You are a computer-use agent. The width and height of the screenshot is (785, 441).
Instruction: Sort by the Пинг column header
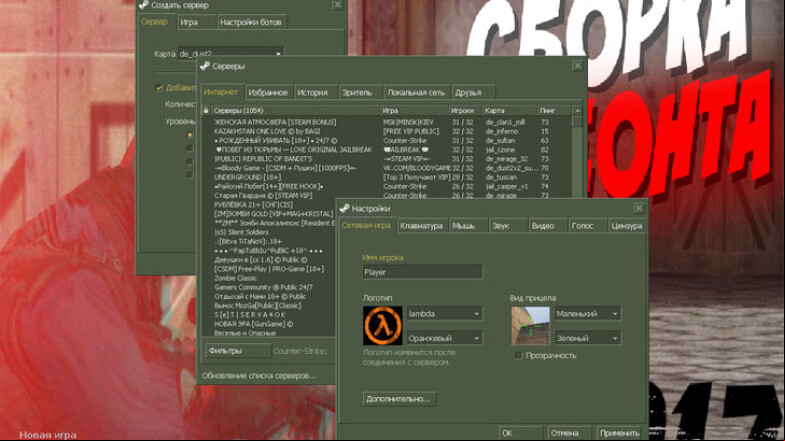coord(554,110)
